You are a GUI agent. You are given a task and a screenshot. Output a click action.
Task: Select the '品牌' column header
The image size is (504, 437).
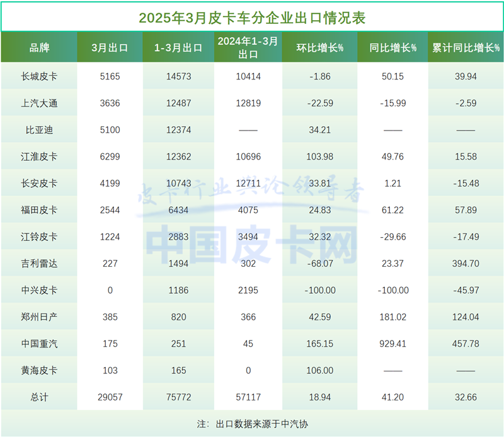(x=39, y=47)
